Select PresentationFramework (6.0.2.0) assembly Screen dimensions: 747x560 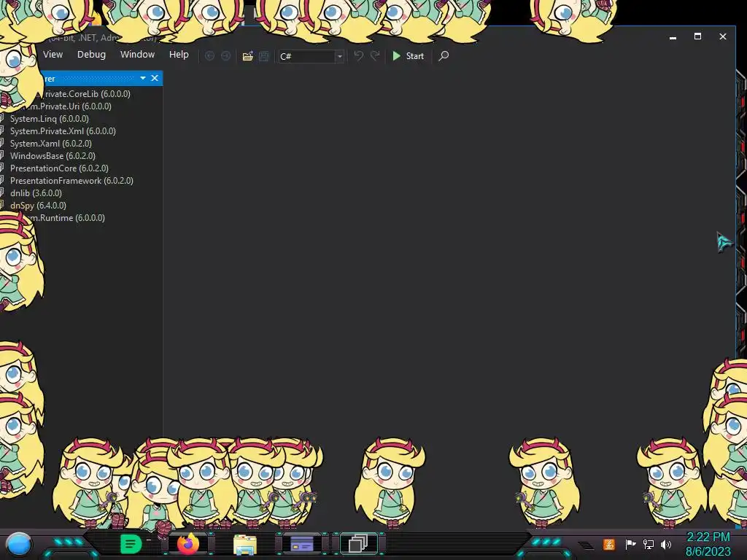(x=72, y=181)
